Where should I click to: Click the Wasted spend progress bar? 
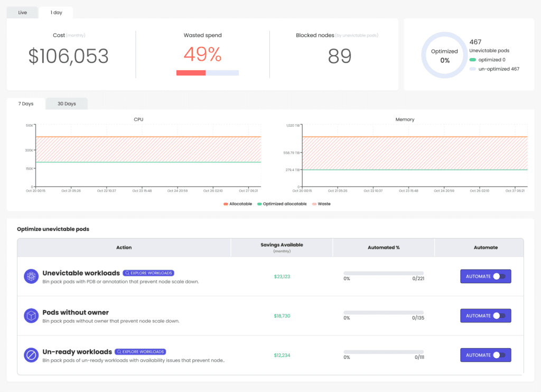pos(208,73)
